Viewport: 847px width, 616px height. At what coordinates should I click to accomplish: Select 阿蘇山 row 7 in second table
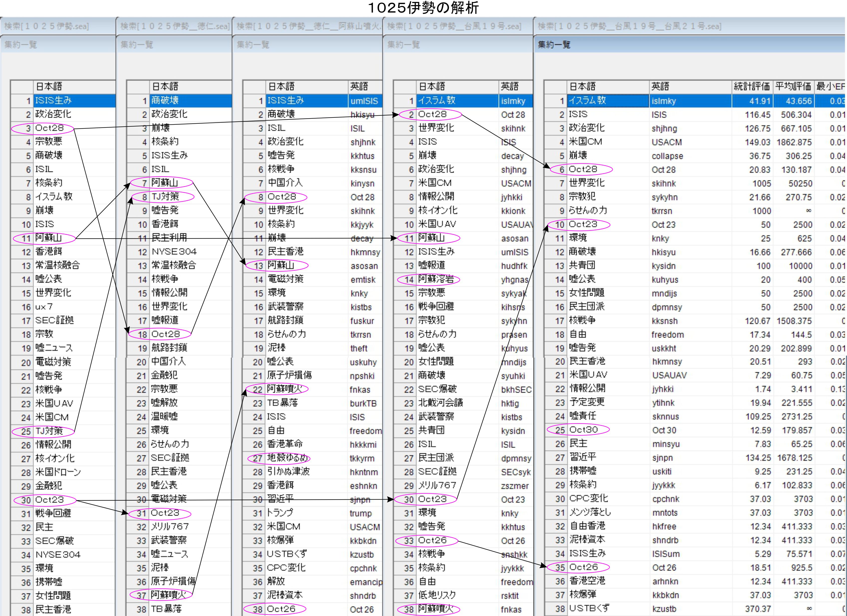(165, 183)
